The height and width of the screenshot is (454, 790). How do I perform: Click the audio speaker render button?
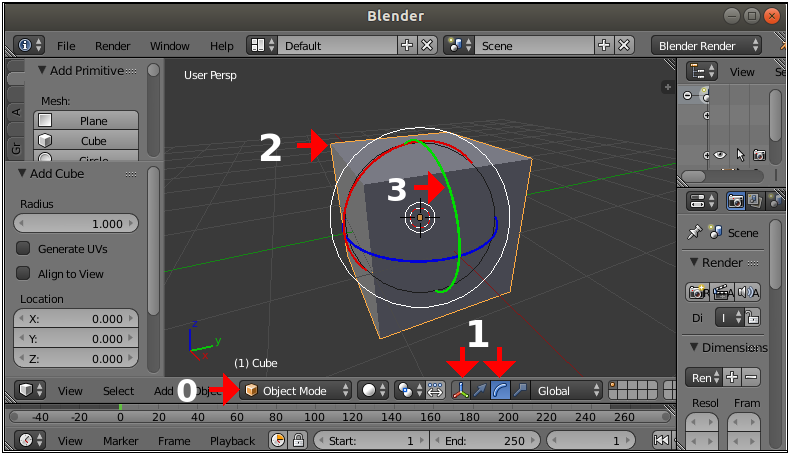[x=748, y=292]
